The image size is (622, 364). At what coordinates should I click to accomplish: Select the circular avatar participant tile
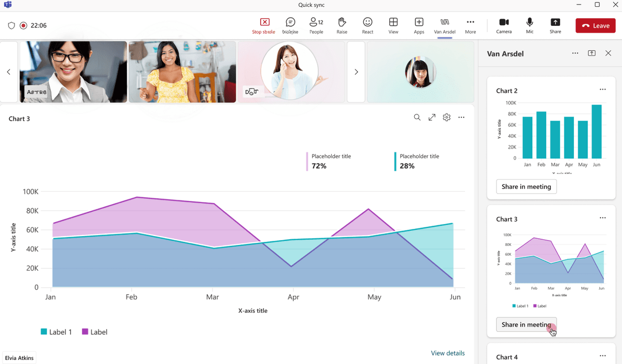(x=420, y=72)
